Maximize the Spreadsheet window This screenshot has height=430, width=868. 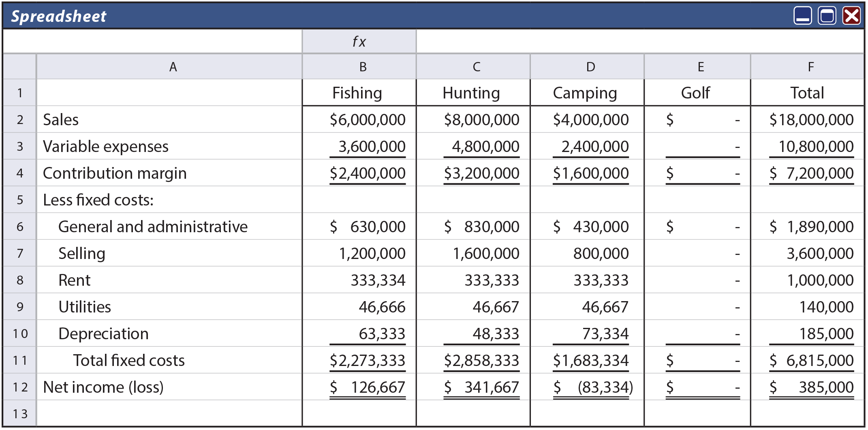[827, 16]
